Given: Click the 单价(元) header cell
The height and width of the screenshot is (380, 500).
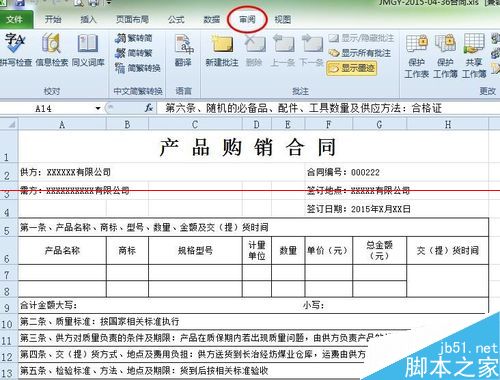Looking at the screenshot, I should click(x=329, y=250).
